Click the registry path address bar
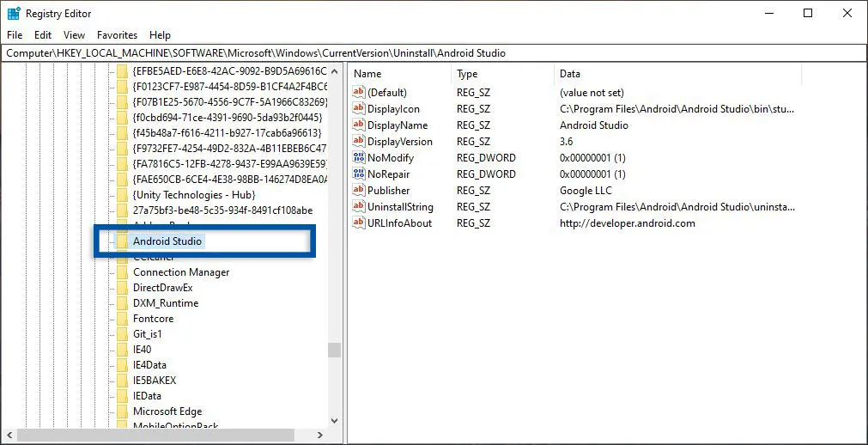 (434, 53)
